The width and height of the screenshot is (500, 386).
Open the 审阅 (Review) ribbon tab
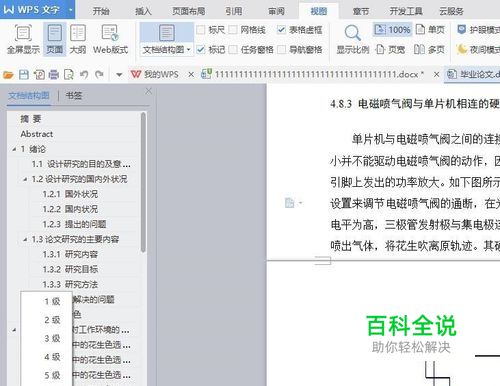[x=276, y=11]
